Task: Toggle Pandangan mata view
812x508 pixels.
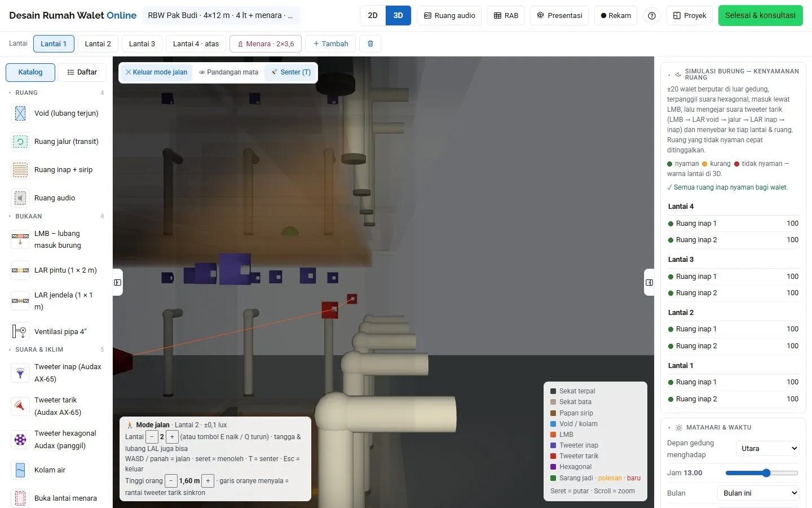Action: coord(229,72)
